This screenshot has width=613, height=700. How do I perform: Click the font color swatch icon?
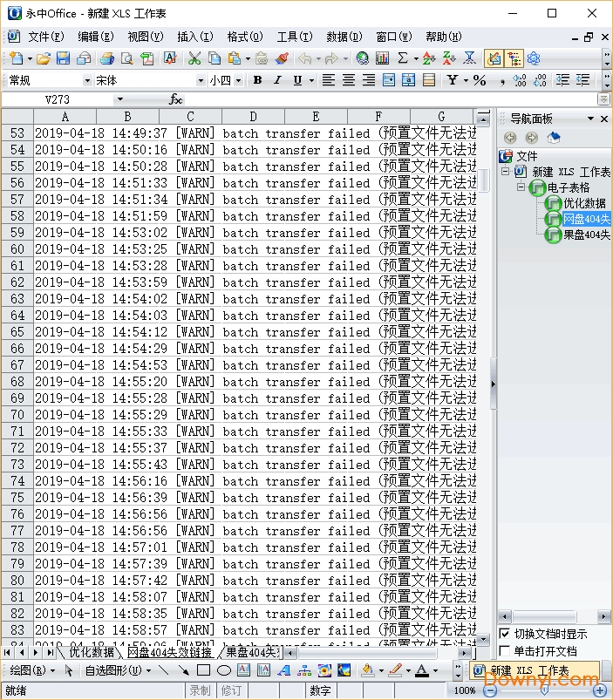pos(422,670)
